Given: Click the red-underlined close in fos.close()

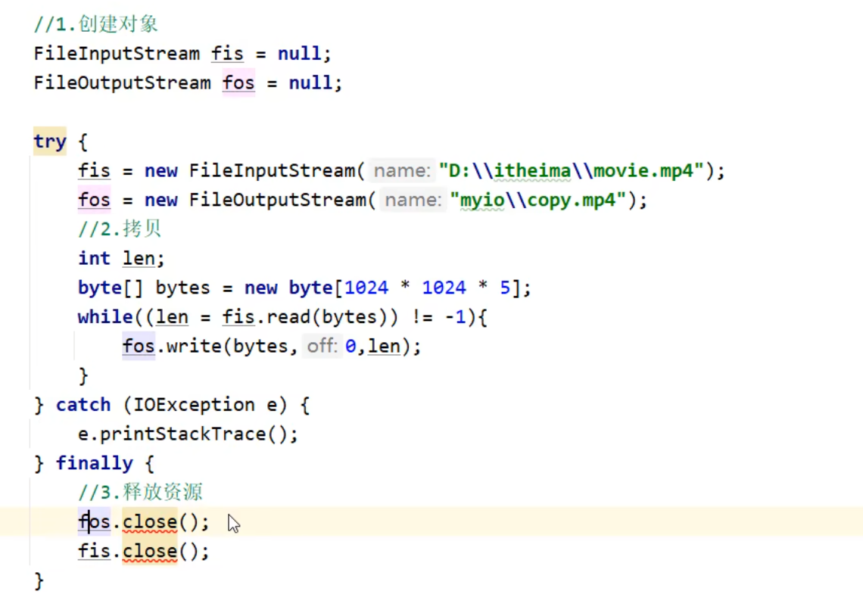Looking at the screenshot, I should (149, 521).
